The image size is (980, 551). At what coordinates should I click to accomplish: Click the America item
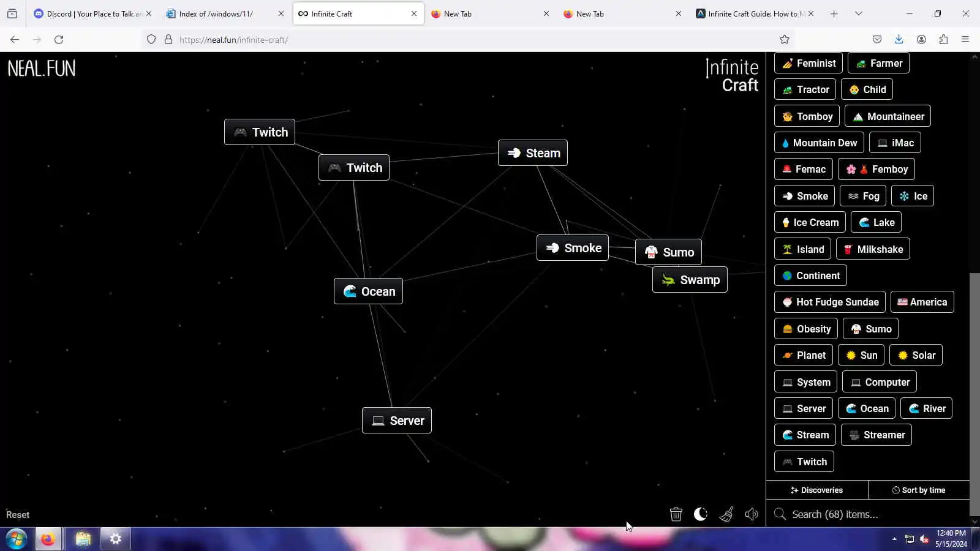point(922,302)
